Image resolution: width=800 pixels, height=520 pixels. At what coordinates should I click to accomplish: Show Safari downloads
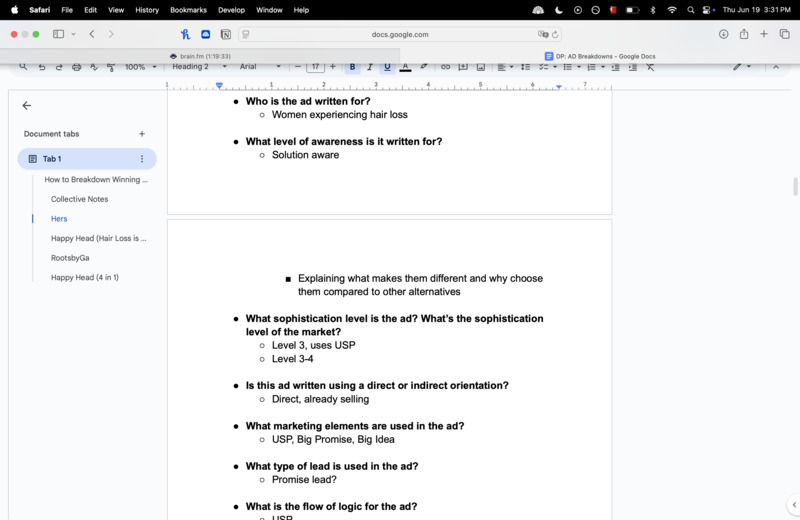click(723, 34)
